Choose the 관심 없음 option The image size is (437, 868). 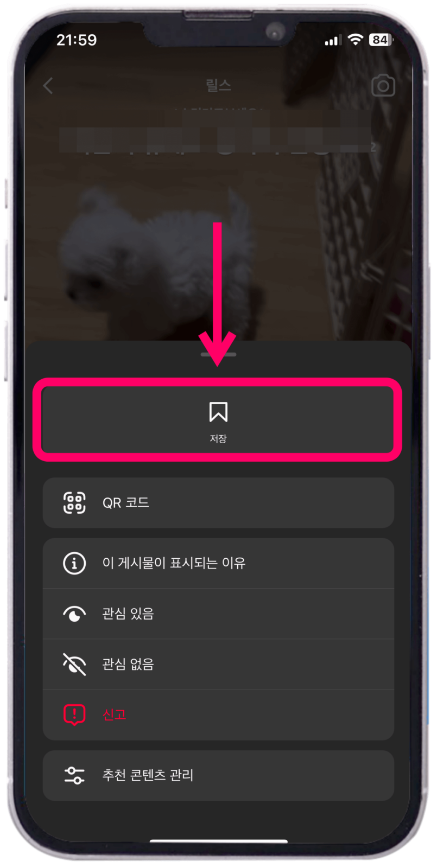click(218, 664)
